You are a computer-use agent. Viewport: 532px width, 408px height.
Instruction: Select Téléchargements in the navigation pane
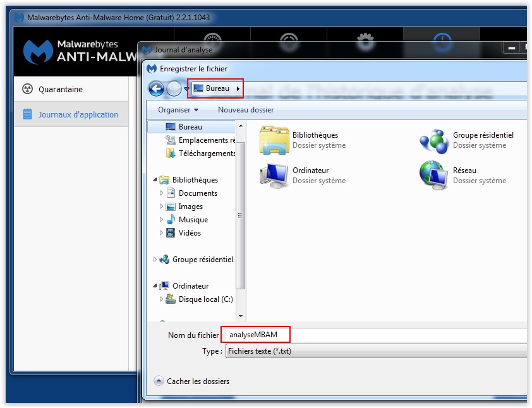coord(200,153)
